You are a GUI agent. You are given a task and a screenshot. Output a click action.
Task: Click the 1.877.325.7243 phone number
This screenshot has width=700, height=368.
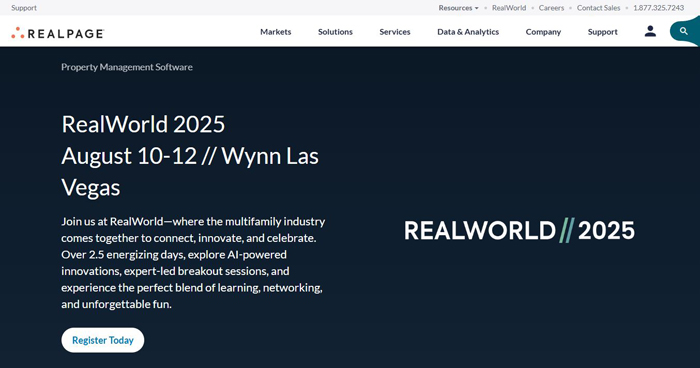coord(658,8)
